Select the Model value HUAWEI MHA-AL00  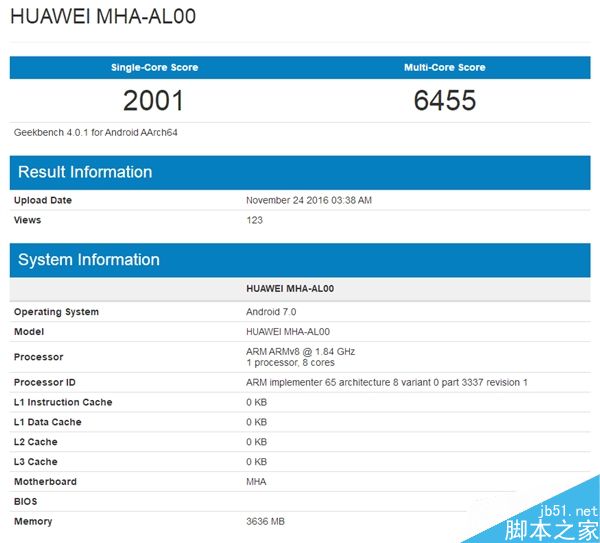pos(288,332)
